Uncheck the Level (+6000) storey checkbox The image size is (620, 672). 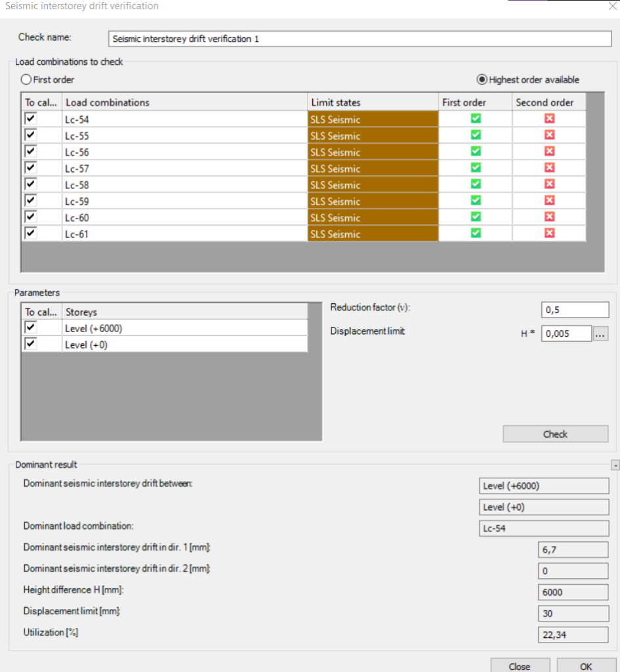(30, 328)
